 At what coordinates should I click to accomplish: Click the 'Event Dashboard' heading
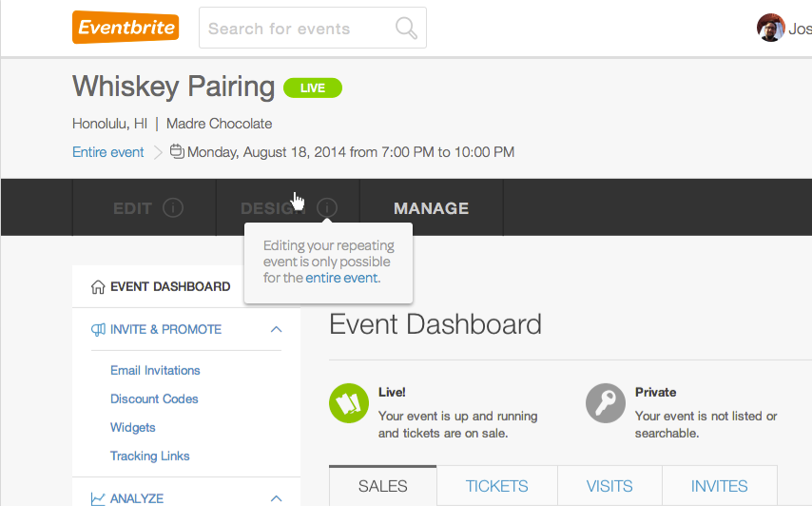coord(435,324)
